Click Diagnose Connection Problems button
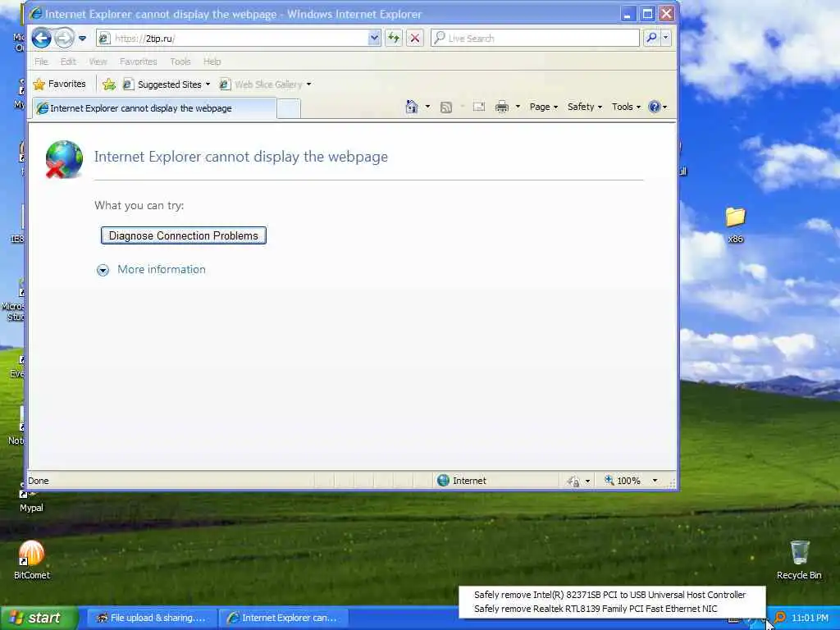The width and height of the screenshot is (840, 630). tap(184, 235)
